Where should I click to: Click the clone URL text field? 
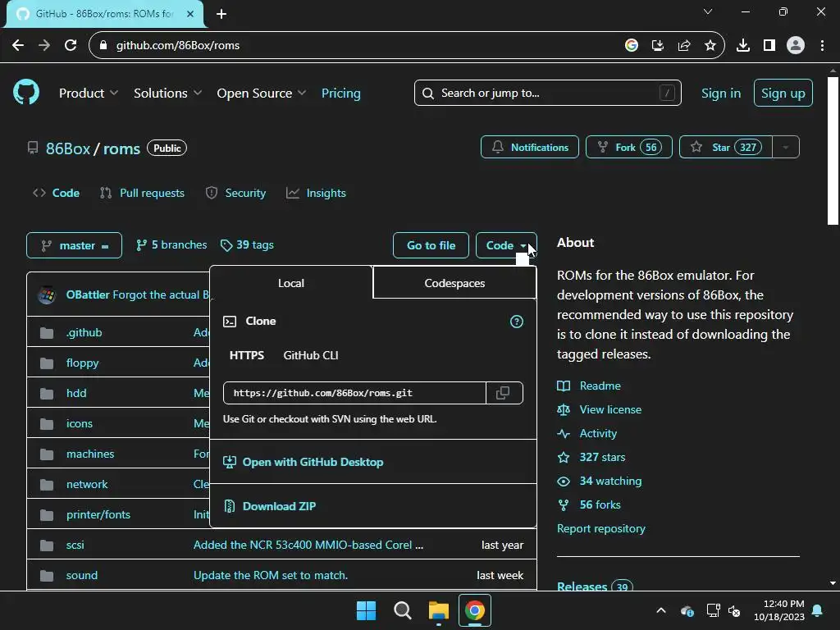click(x=354, y=393)
